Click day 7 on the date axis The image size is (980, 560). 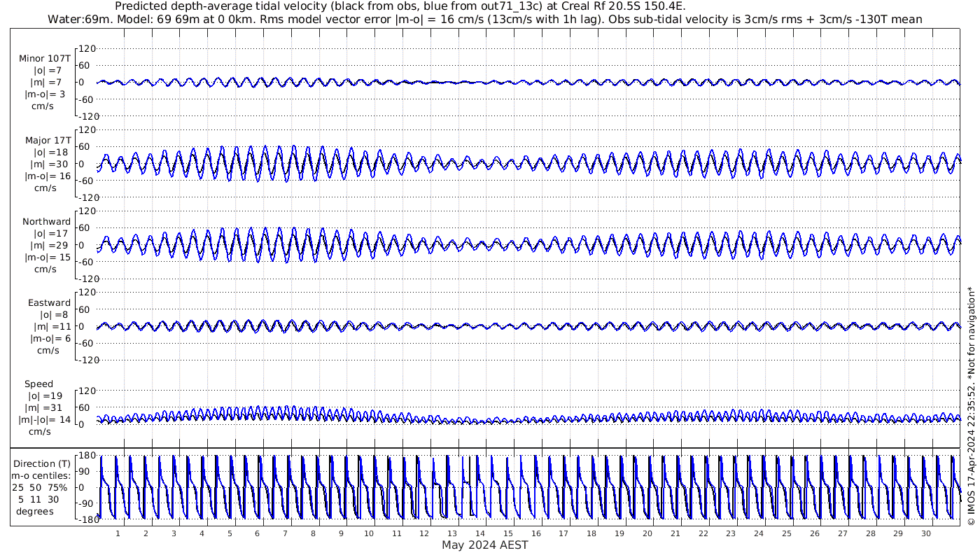(x=285, y=533)
